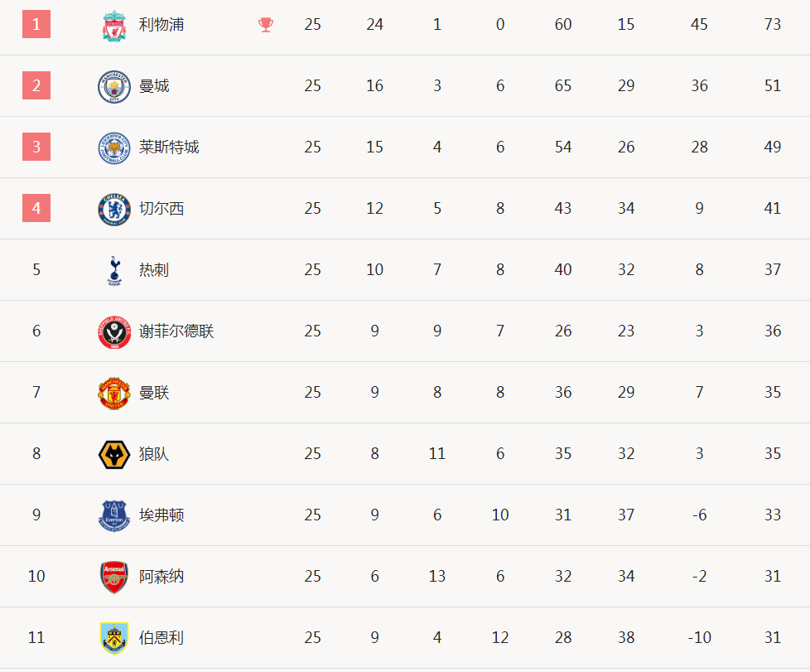
Task: Select the 莱斯特城 team name
Action: [x=169, y=147]
